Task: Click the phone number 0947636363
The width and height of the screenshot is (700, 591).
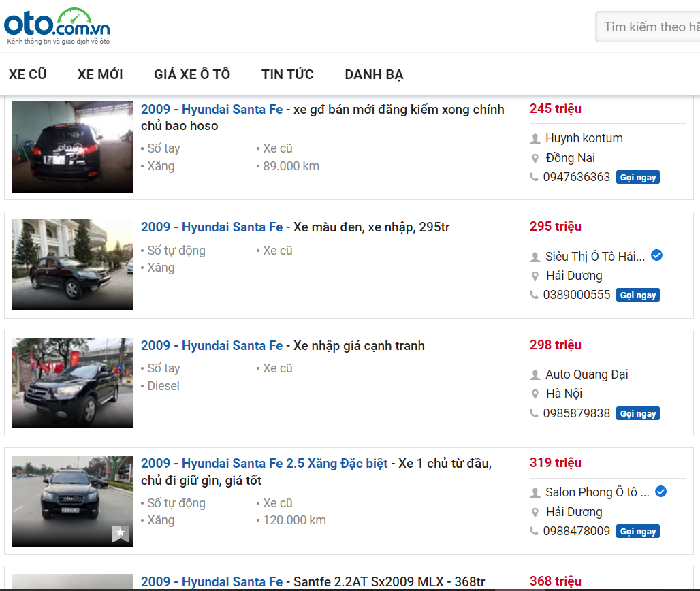Action: (x=576, y=177)
